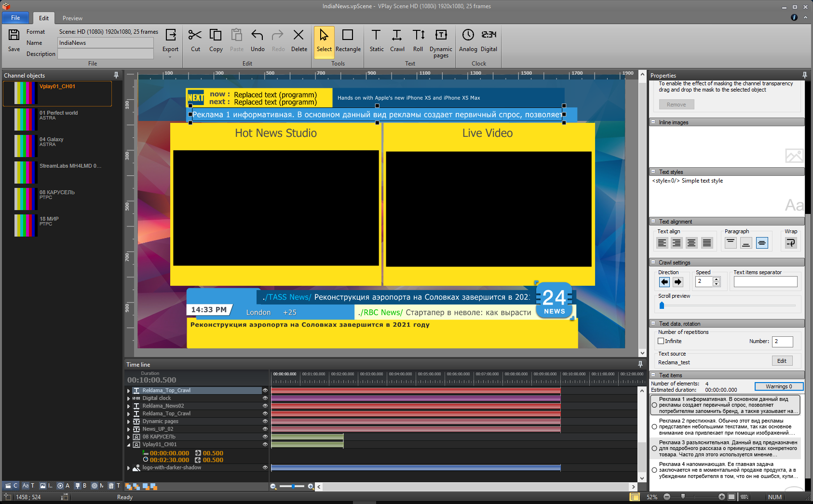Viewport: 813px width, 504px height.
Task: Select the Static text tool
Action: pos(376,41)
